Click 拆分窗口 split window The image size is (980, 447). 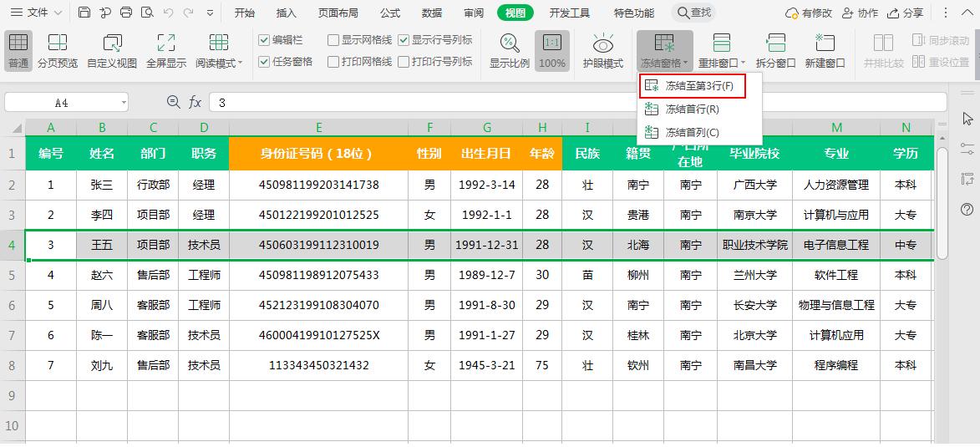tap(775, 50)
